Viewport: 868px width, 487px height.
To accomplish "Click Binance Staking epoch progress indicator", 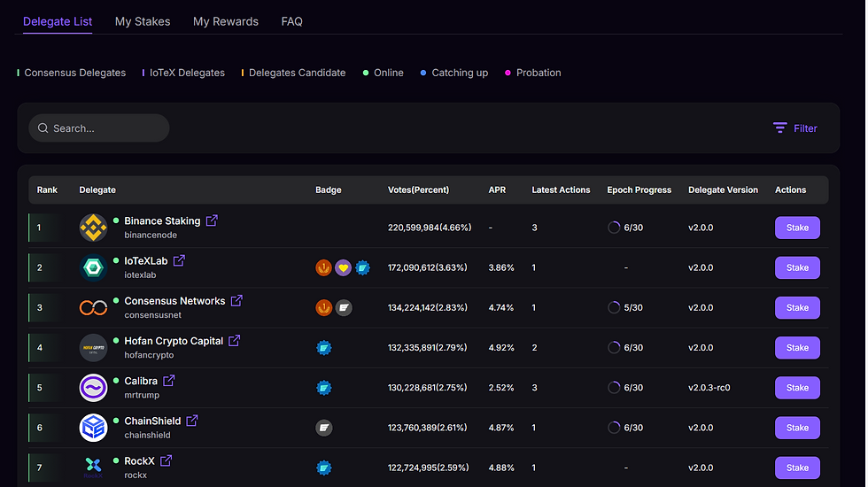I will pyautogui.click(x=614, y=228).
